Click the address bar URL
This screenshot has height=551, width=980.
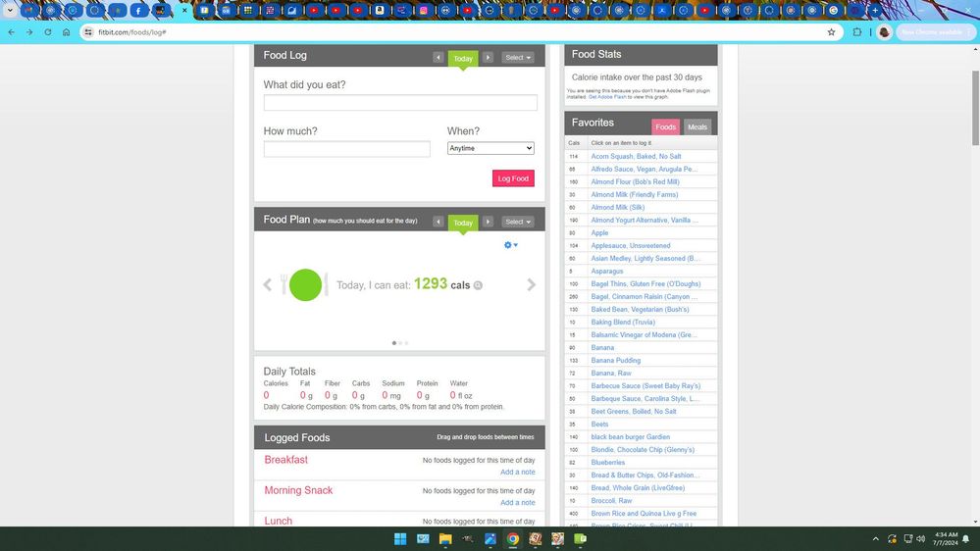click(131, 31)
